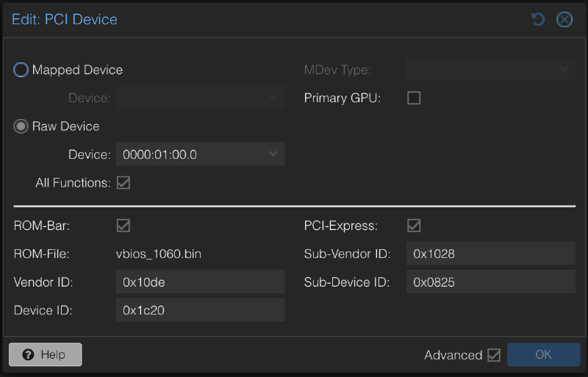The width and height of the screenshot is (588, 377).
Task: Uncheck the Advanced options checkbox
Action: click(494, 355)
